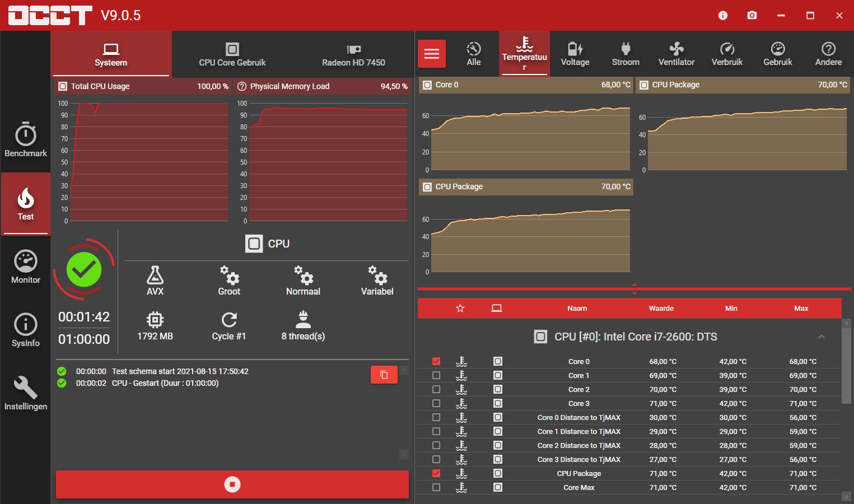Show the Andere sensor category
The height and width of the screenshot is (504, 854).
coord(828,54)
